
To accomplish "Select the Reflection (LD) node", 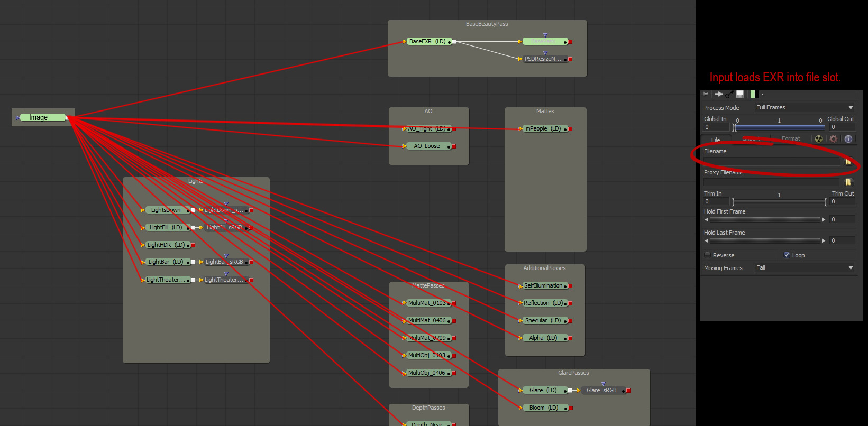I will click(x=545, y=303).
